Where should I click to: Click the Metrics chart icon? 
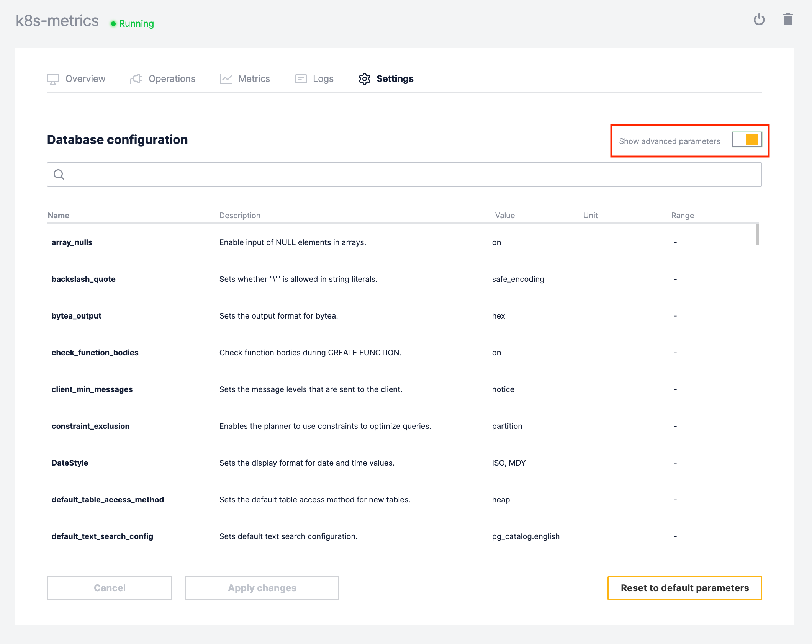[226, 79]
